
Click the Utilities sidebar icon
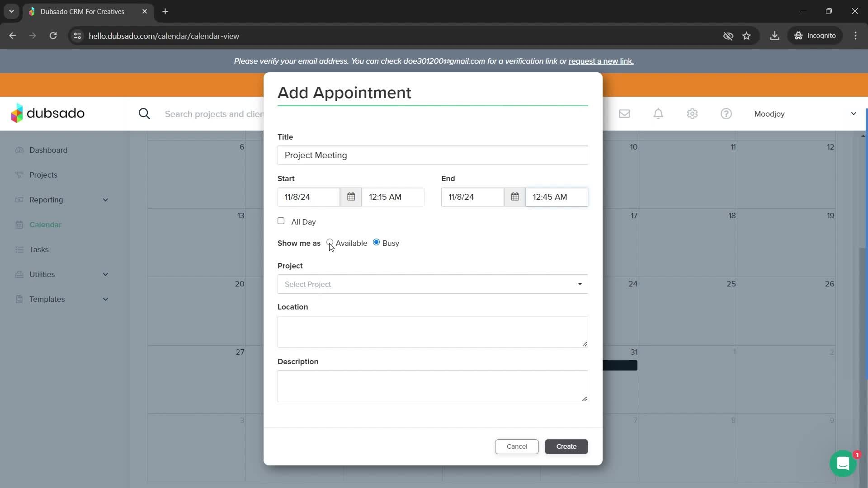[x=19, y=274]
